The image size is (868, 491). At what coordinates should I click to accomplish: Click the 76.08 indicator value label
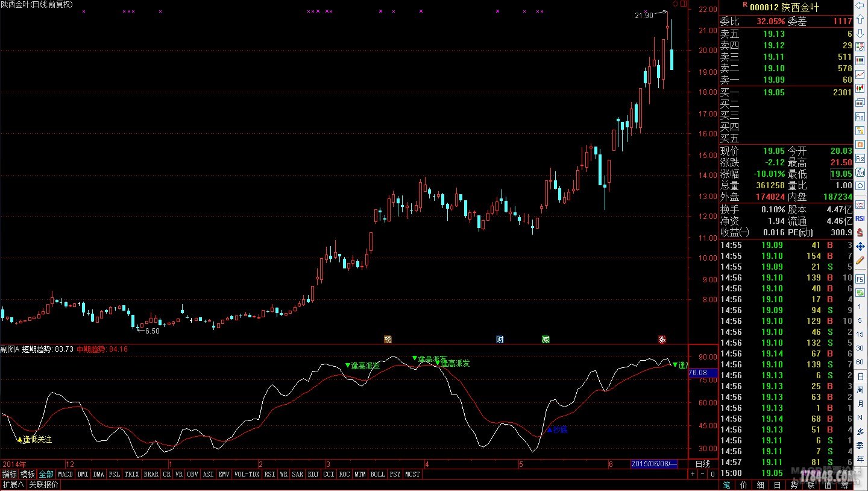[702, 373]
